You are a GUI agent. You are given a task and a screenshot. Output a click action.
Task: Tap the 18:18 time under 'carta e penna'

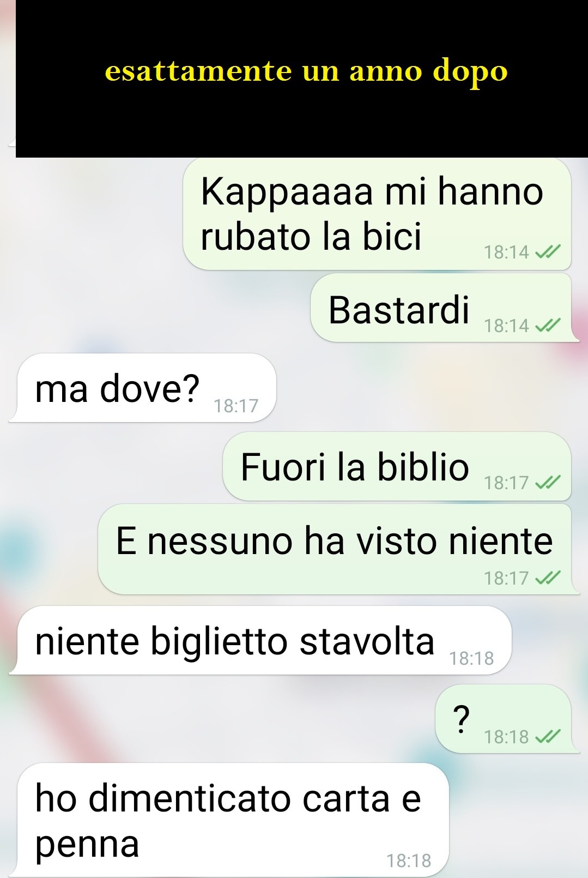[409, 861]
